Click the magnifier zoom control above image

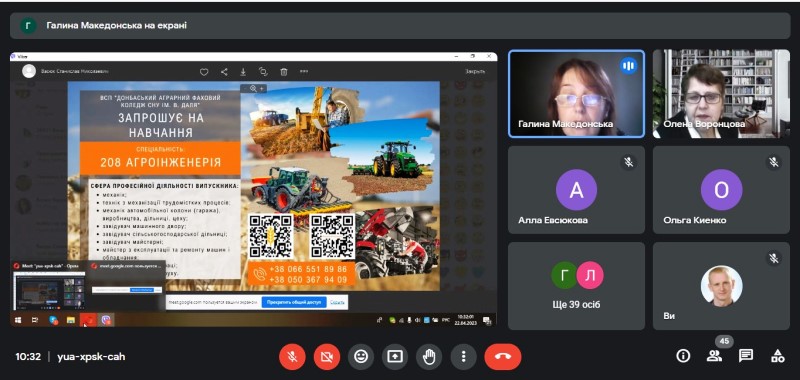(253, 88)
